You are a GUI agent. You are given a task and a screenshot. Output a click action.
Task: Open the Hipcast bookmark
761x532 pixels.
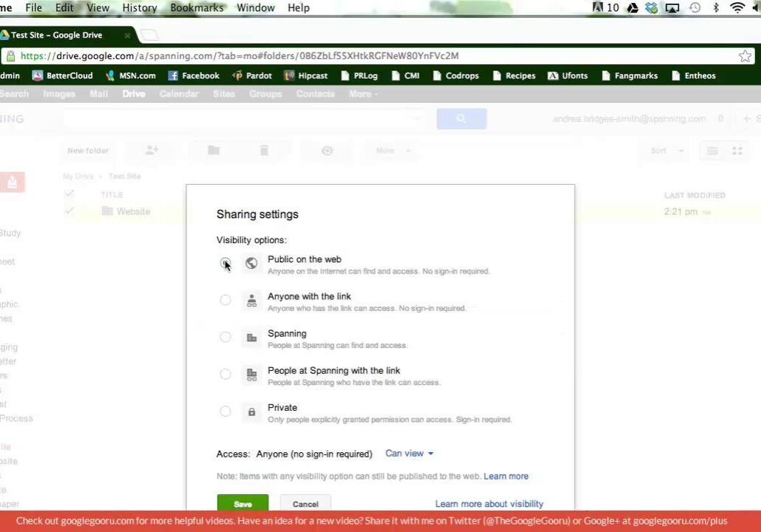(x=305, y=75)
